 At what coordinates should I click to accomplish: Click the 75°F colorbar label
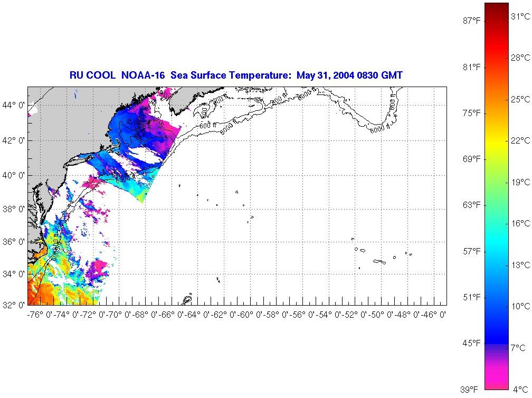coord(472,113)
